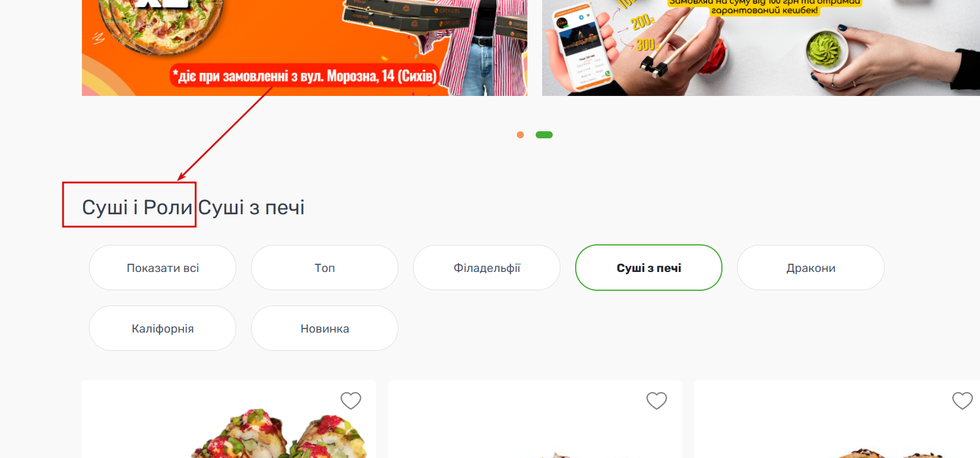Open the second product card

coord(534,419)
